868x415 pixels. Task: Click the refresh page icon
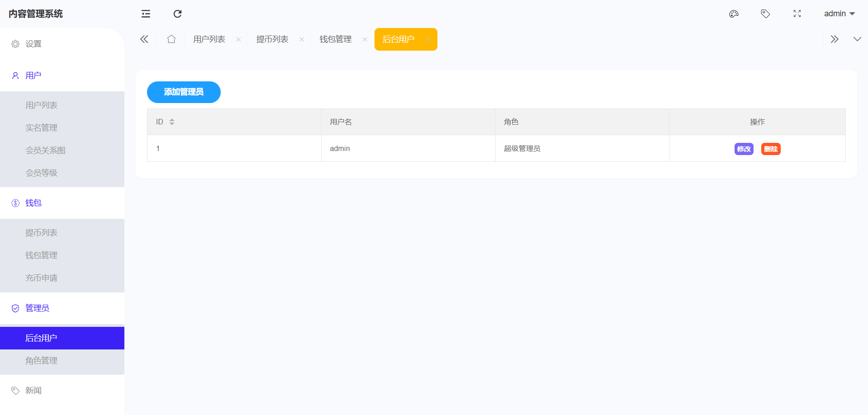coord(177,14)
